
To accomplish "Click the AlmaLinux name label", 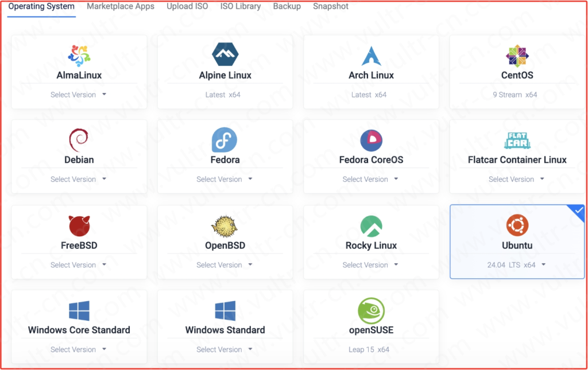I will [x=79, y=75].
